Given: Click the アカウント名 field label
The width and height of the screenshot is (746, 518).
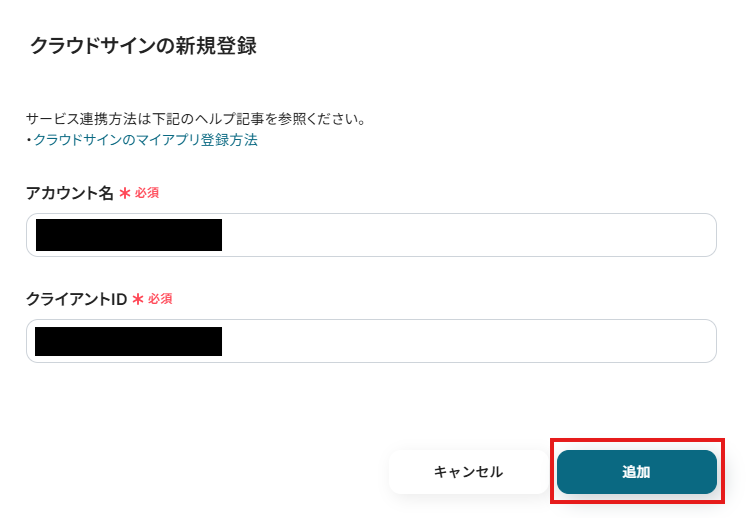Looking at the screenshot, I should (x=70, y=193).
